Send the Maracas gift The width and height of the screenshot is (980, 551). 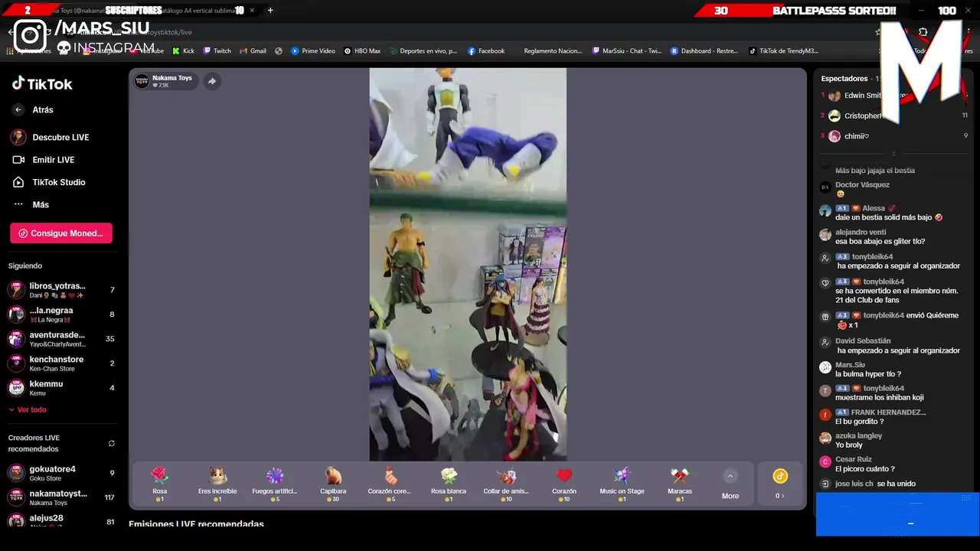tap(680, 484)
